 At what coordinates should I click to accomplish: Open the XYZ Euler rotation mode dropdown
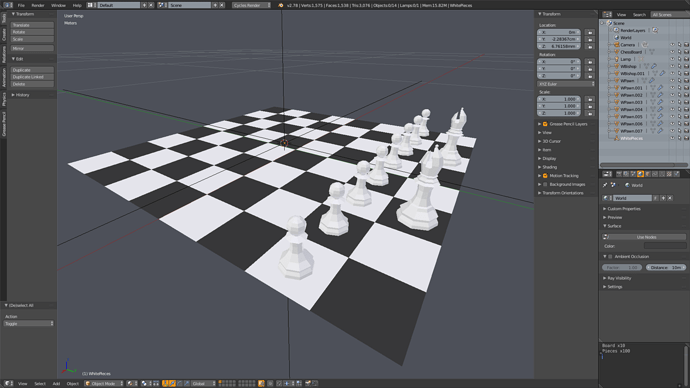(566, 84)
